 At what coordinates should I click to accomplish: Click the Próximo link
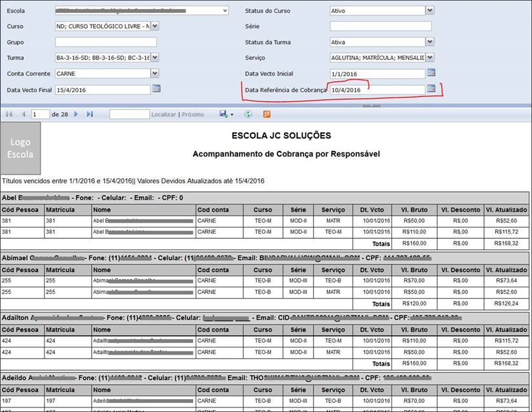pyautogui.click(x=193, y=114)
